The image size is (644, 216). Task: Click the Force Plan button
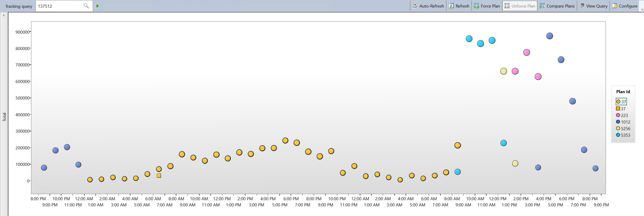[x=487, y=6]
